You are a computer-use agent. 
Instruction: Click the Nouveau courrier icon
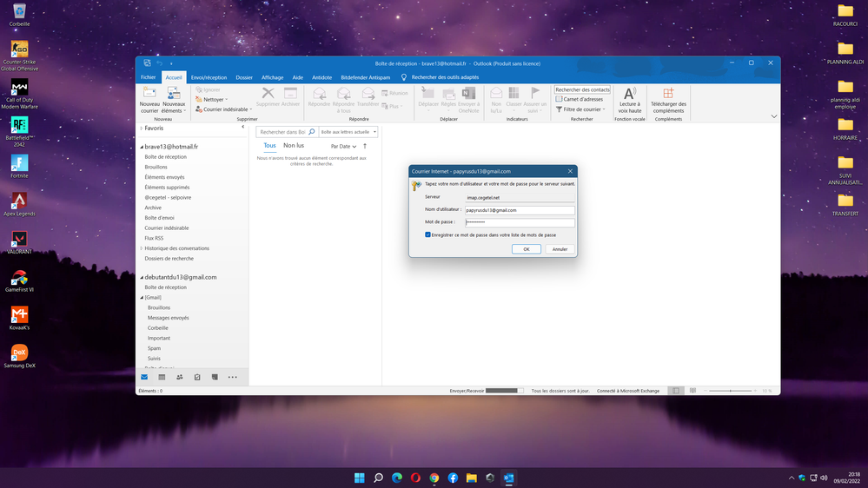click(149, 95)
